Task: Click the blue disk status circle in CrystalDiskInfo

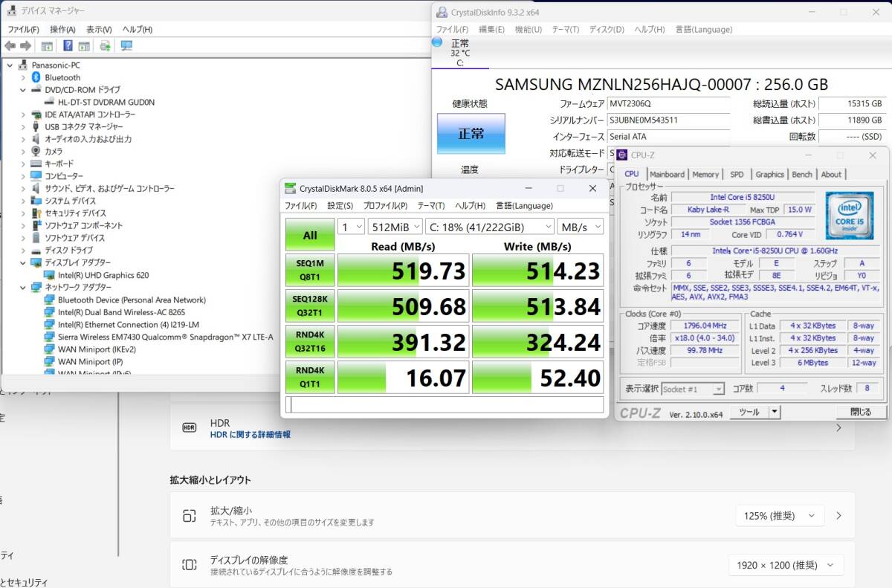Action: tap(437, 42)
